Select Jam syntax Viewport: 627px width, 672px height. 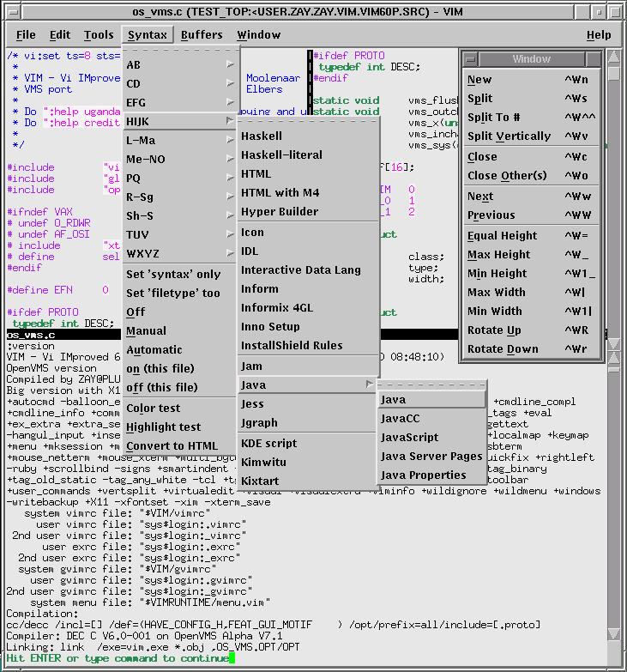coord(308,366)
